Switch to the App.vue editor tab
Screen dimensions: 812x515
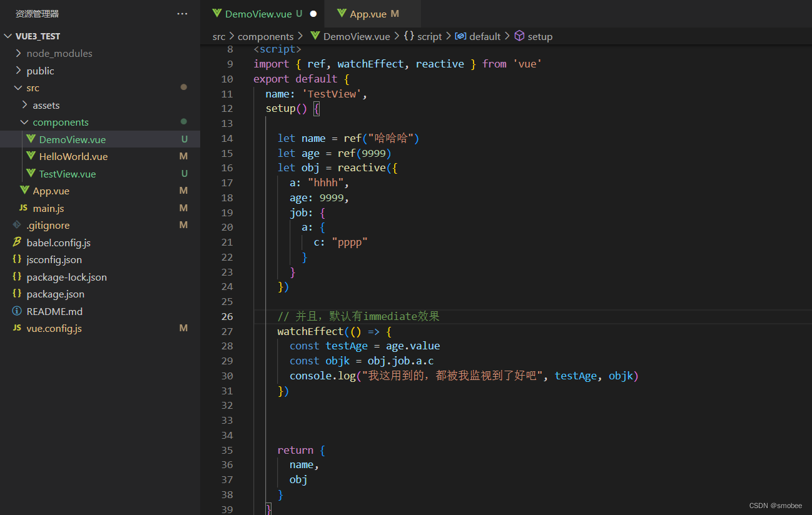click(373, 14)
